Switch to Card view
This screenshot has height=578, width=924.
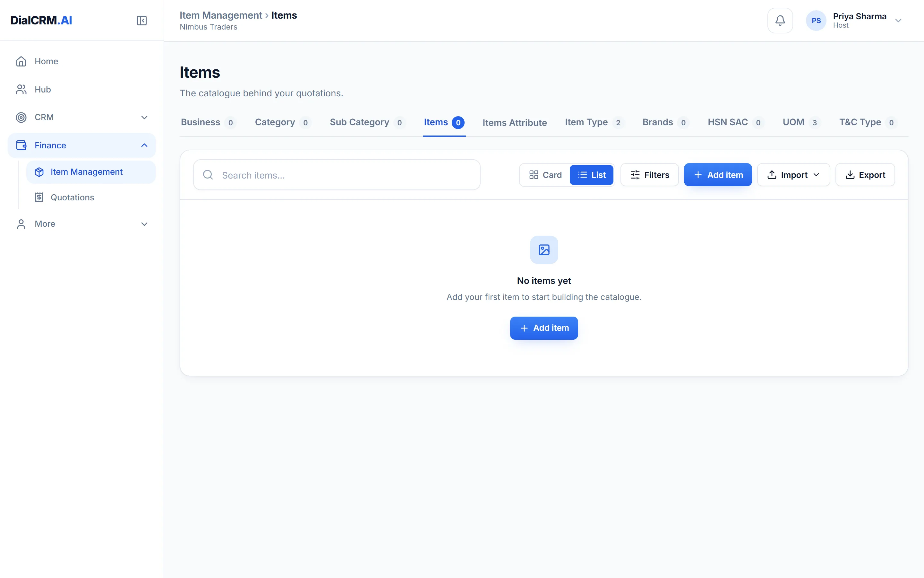[x=545, y=175]
